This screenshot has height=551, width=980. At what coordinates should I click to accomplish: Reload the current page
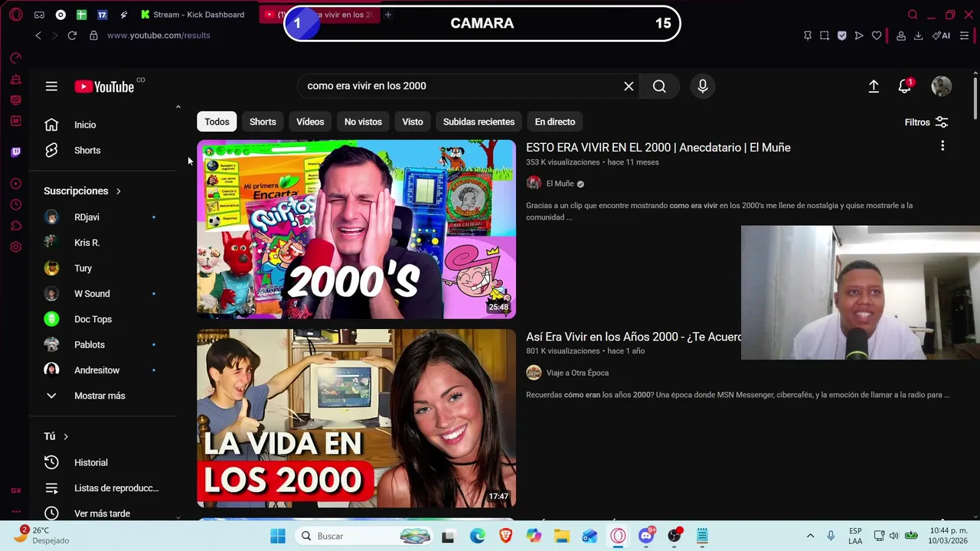[72, 35]
